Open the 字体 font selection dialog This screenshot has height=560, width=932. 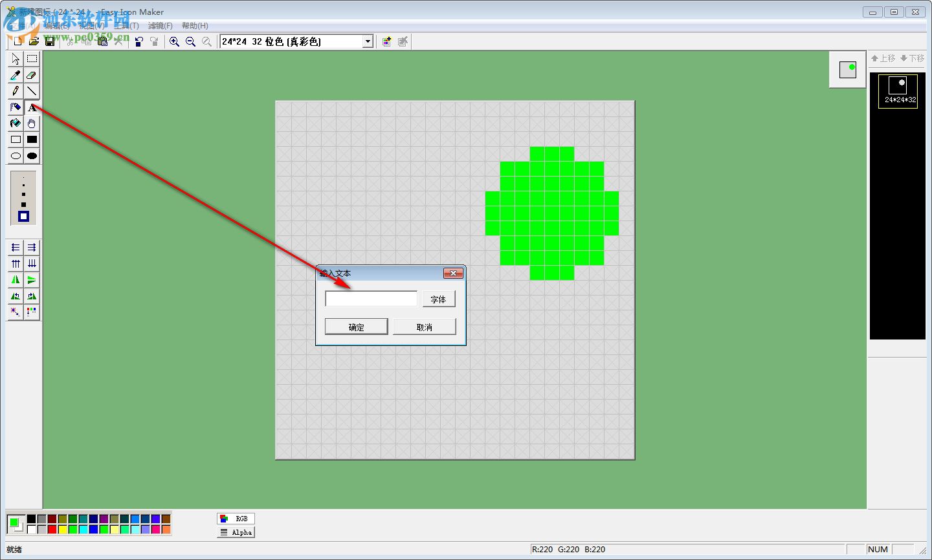[x=439, y=299]
